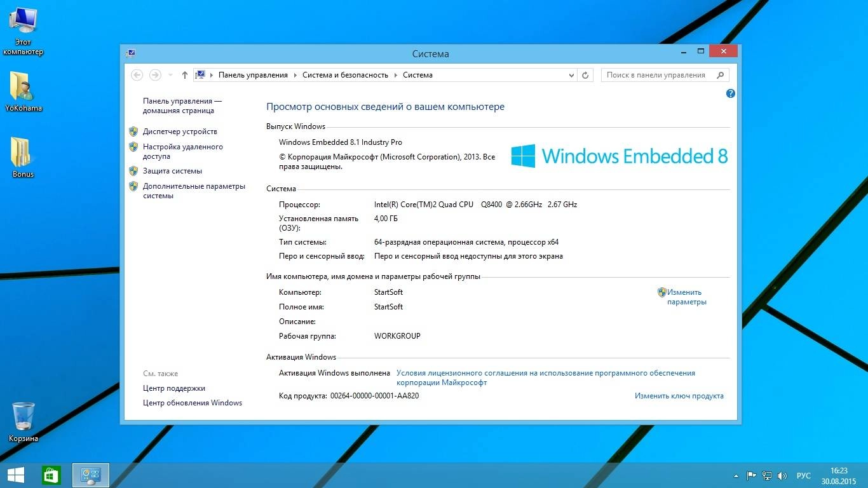The width and height of the screenshot is (868, 488).
Task: Click shield icon beside Защита системы
Action: click(133, 171)
